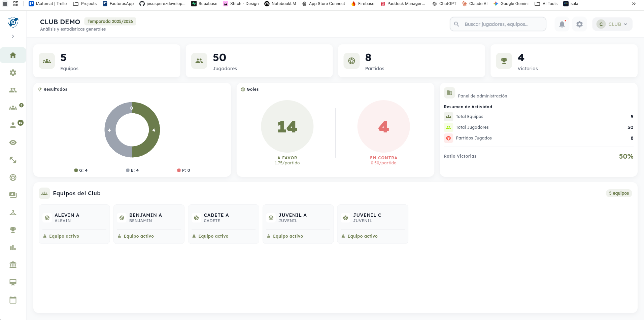Click the trophy icon in sidebar
The image size is (644, 320).
point(13,230)
